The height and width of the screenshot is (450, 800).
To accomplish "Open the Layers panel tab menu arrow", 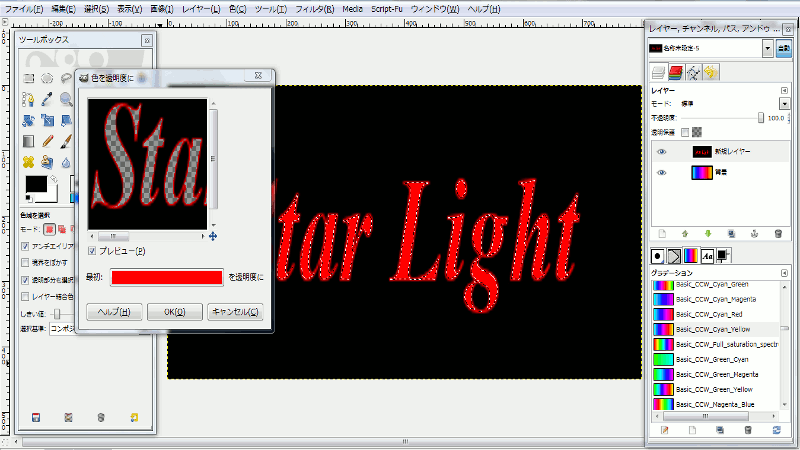I will coord(784,90).
